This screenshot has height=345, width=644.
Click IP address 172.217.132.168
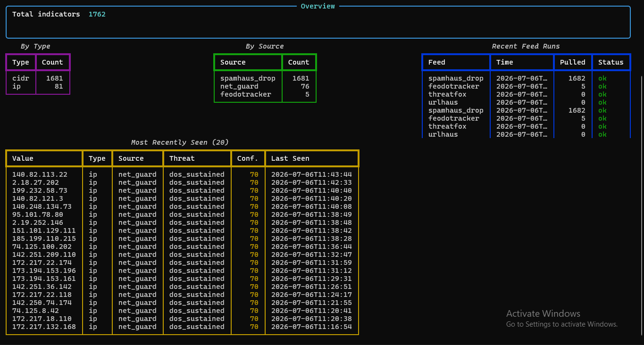tap(44, 327)
